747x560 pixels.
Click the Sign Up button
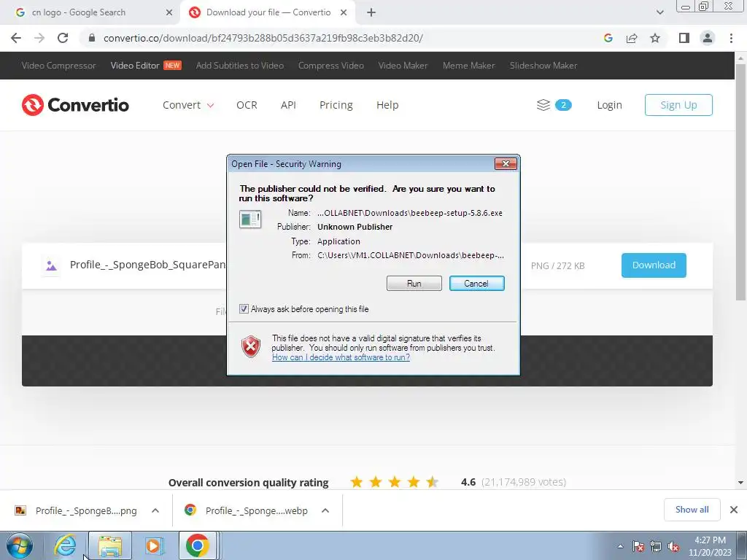pyautogui.click(x=678, y=105)
